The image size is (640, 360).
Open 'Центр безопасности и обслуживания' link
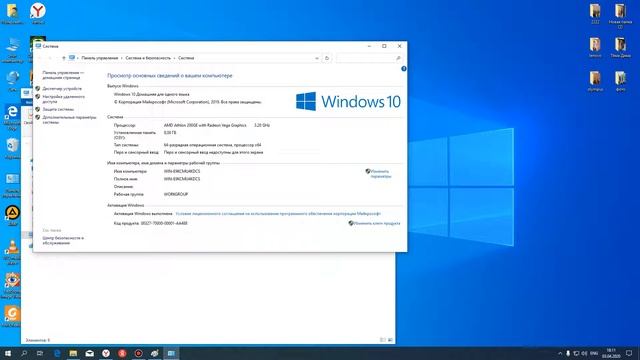(x=63, y=240)
